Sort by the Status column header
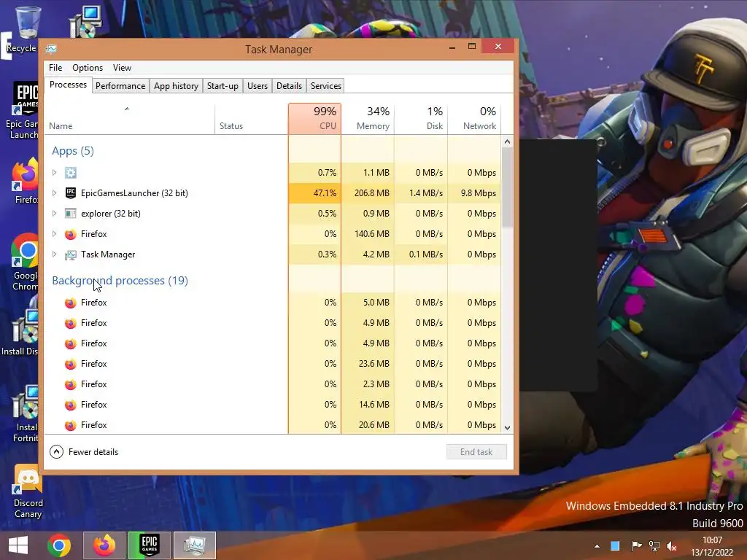The image size is (747, 560). click(251, 119)
